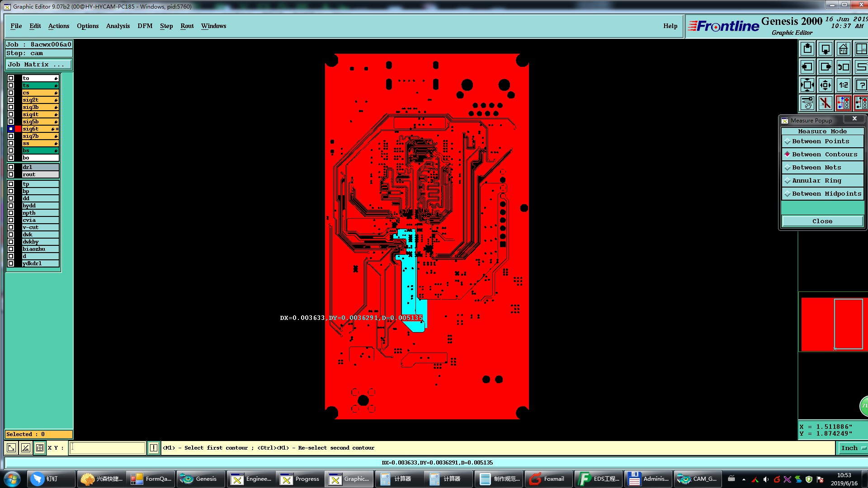
Task: Click the Home view icon
Action: (x=843, y=49)
